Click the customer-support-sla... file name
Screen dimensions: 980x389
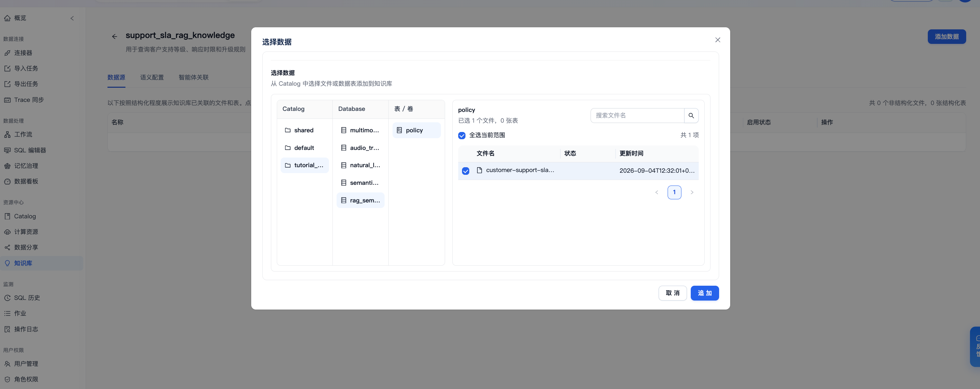coord(520,170)
